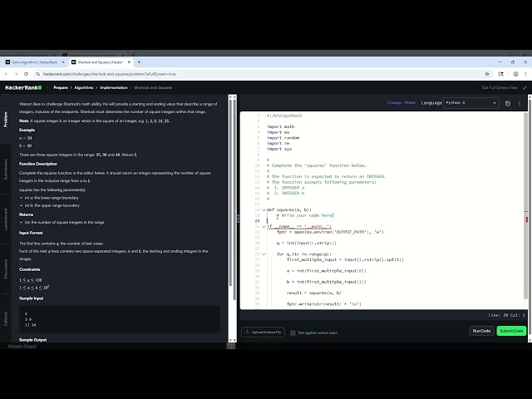
Task: Click the green Submit Code button
Action: tap(511, 331)
